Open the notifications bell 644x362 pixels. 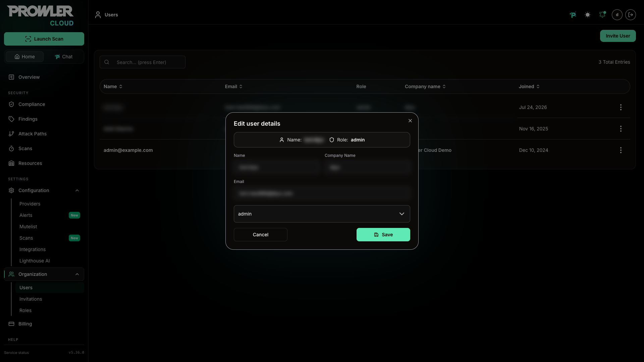point(602,15)
